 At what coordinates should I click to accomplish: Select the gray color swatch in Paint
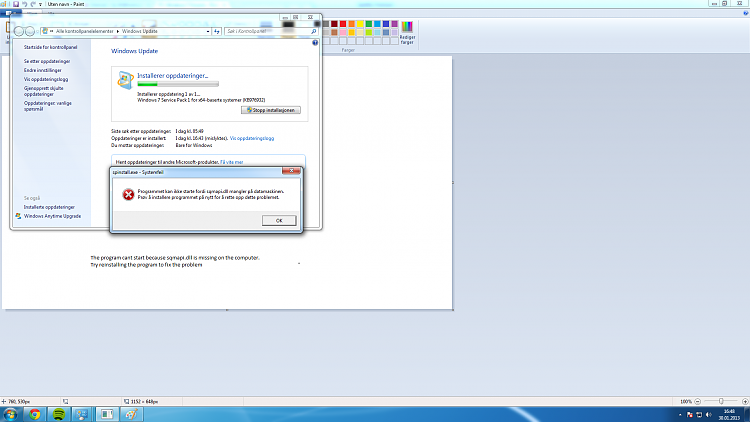click(x=326, y=24)
